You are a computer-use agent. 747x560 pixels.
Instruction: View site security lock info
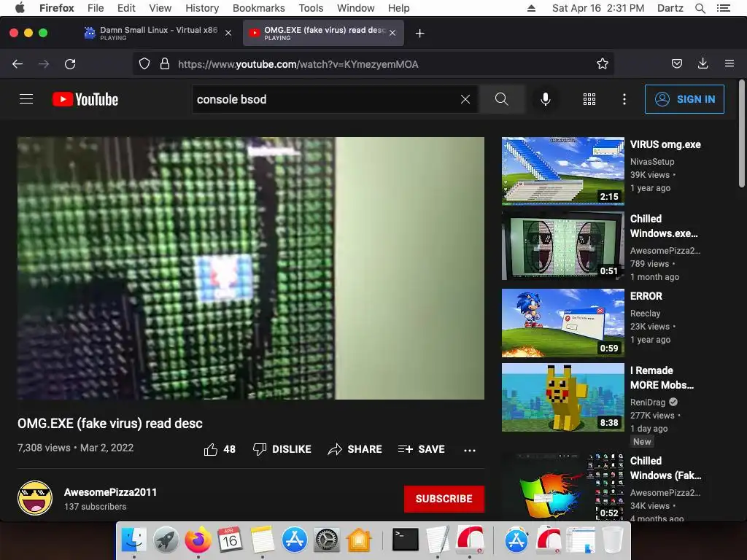[165, 64]
